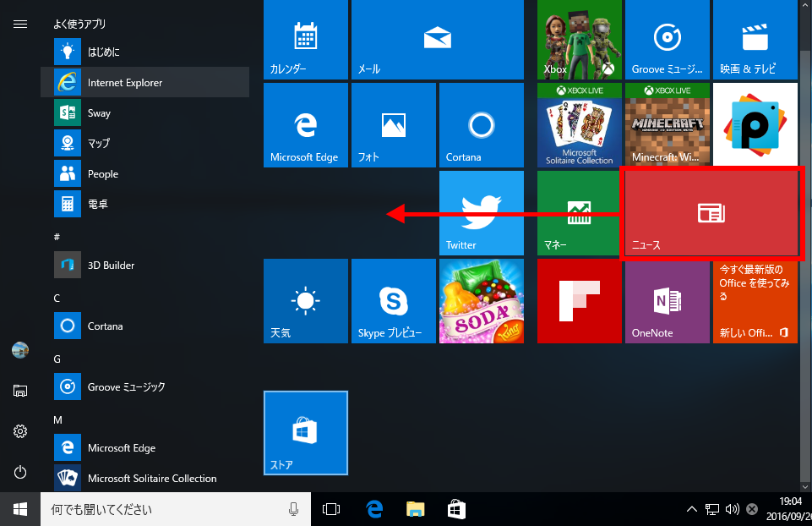Open はじめに in the app list
This screenshot has width=812, height=526.
[145, 52]
